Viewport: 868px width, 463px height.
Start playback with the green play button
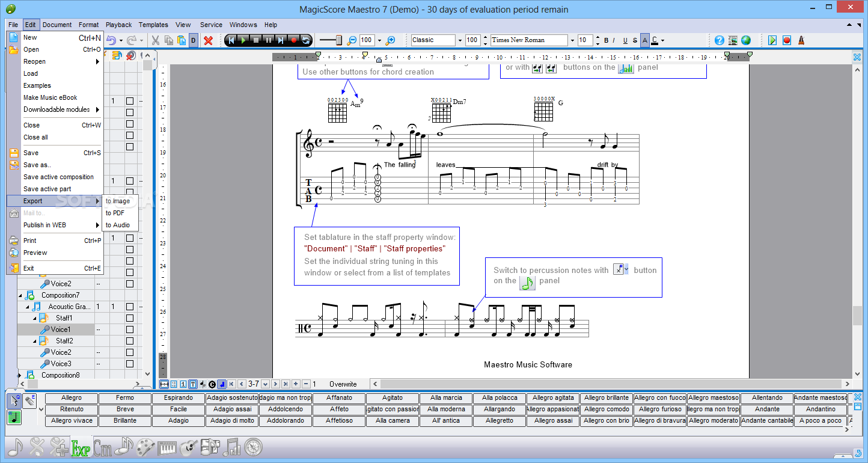pyautogui.click(x=243, y=40)
